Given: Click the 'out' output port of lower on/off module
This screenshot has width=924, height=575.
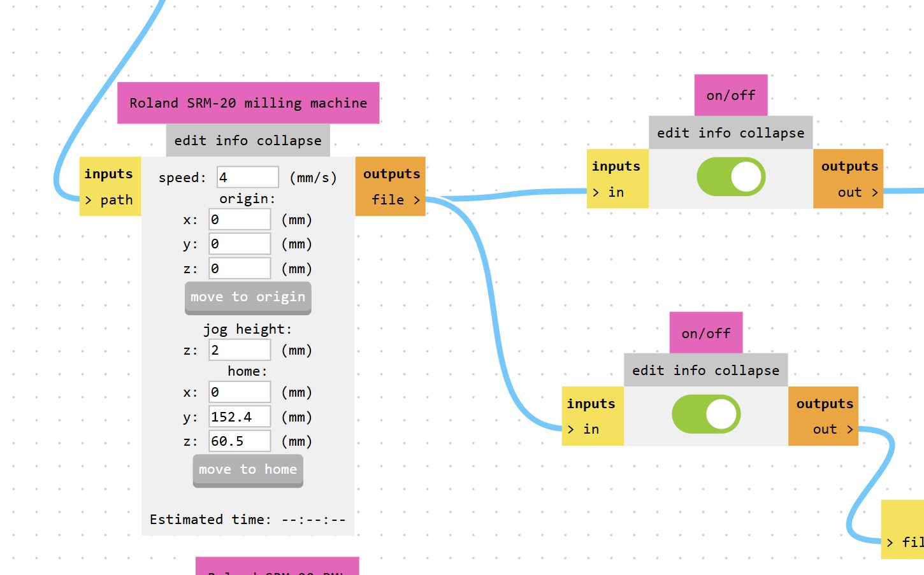Looking at the screenshot, I should (x=833, y=429).
